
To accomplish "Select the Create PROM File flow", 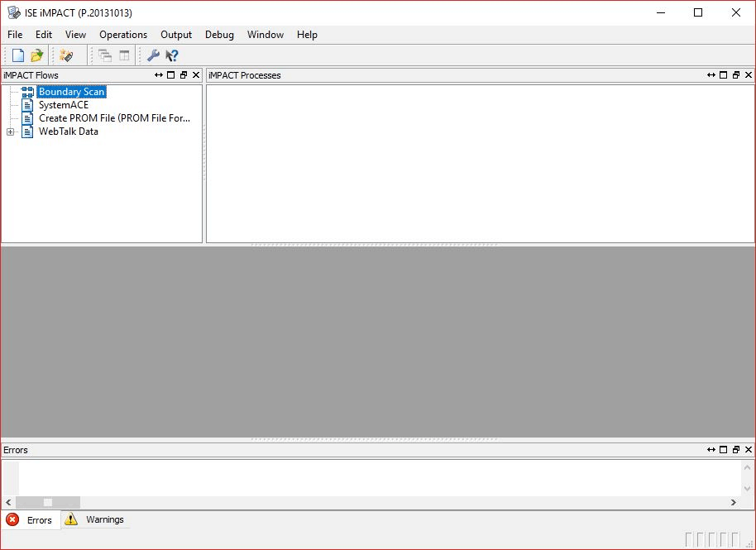I will click(x=113, y=118).
